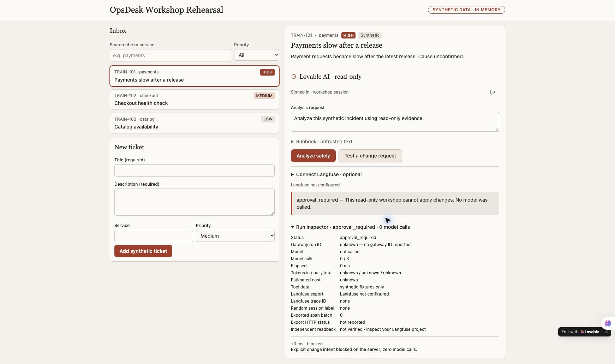Focus the Search title or service field
Screen dimensions: 615x364
[x=171, y=55]
